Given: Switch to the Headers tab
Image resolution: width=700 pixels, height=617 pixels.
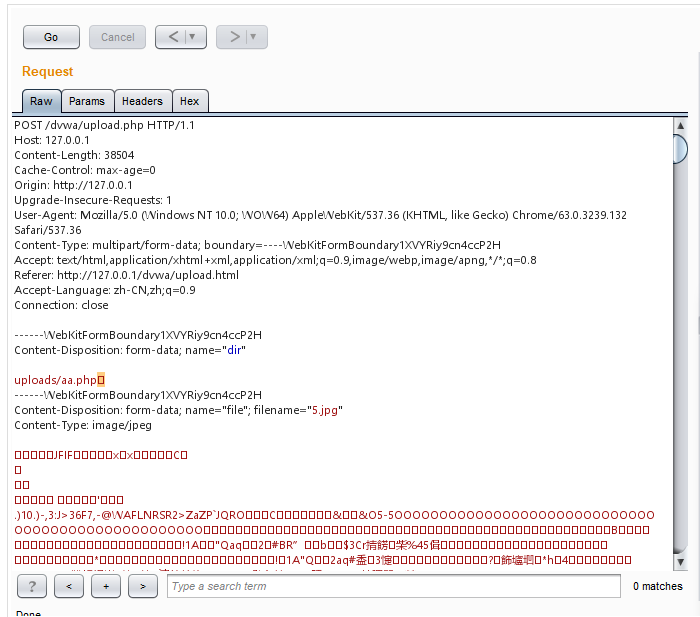Looking at the screenshot, I should (142, 101).
